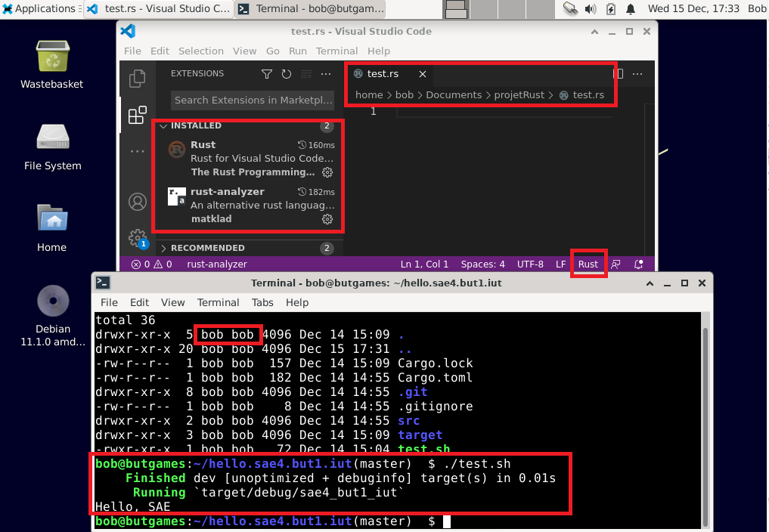Screen dimensions: 769x532
Task: Show additional hidden views in the activity bar
Action: [138, 151]
